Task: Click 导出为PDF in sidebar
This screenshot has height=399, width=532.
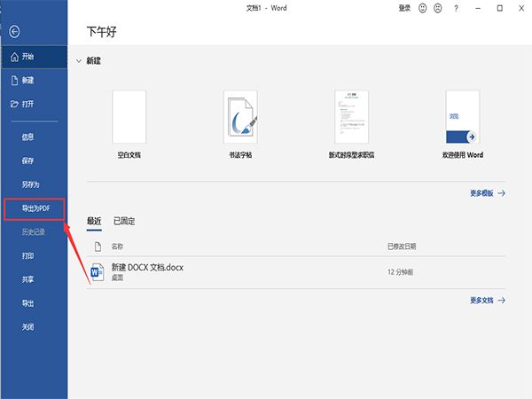Action: click(x=34, y=208)
